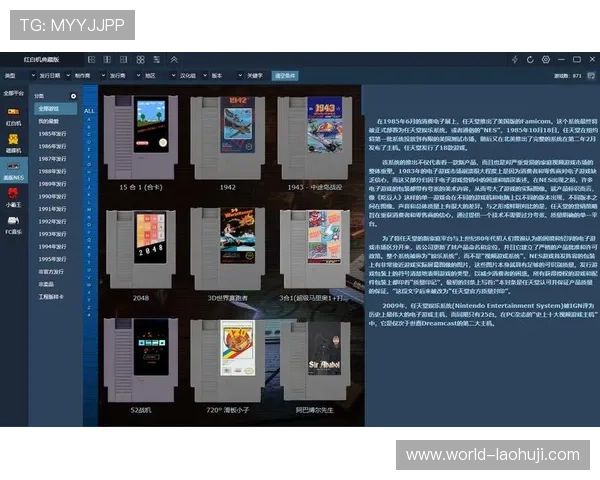Select the 1989年发行 category
Image resolution: width=600 pixels, height=480 pixels.
pos(52,184)
